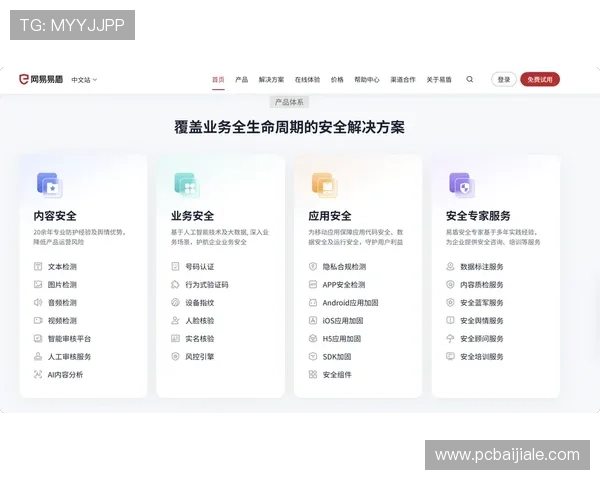
Task: Click the speaker icon beside 音频检测
Action: 38,302
